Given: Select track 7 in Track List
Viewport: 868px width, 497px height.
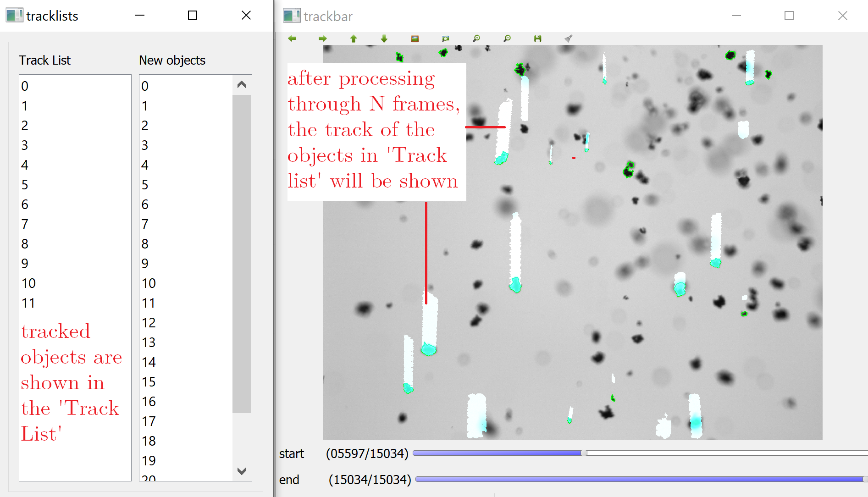Looking at the screenshot, I should [75, 224].
